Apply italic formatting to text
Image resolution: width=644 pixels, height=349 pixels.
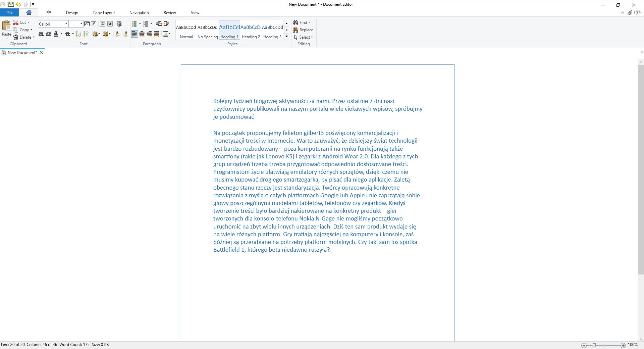point(49,34)
